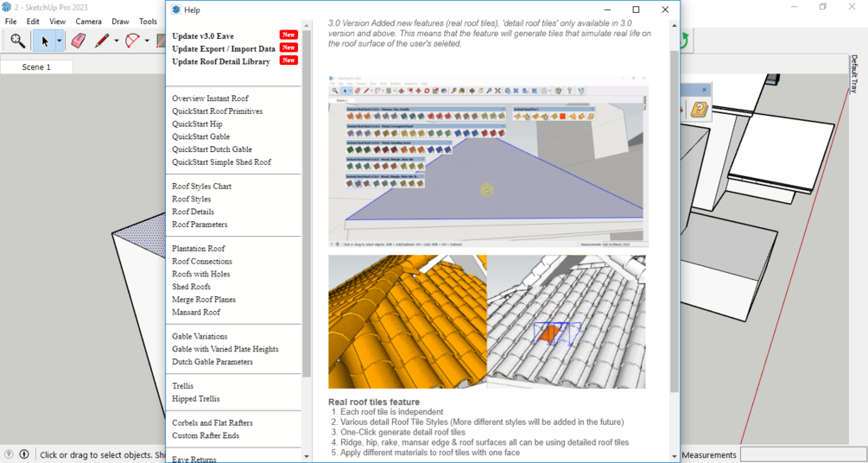Click the content scrollbar up arrow
The image size is (868, 463).
coord(675,25)
